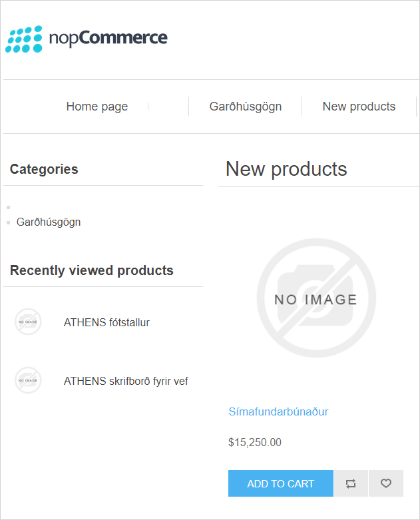Click the Categories sidebar heading
Viewport: 420px width, 520px height.
(x=44, y=169)
